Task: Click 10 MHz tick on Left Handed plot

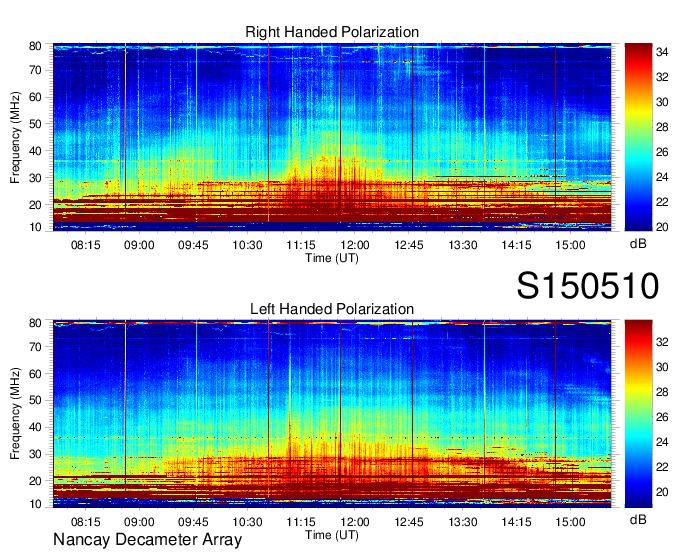Action: coord(35,504)
